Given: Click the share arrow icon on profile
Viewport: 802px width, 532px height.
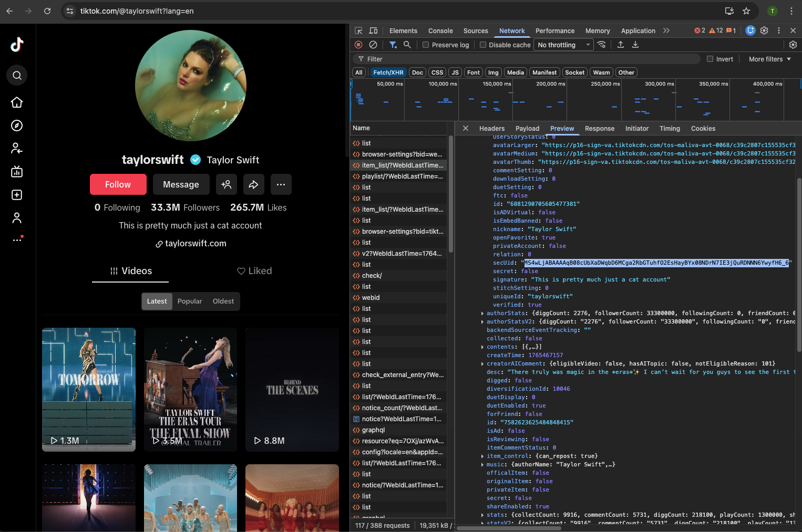Looking at the screenshot, I should [x=253, y=184].
